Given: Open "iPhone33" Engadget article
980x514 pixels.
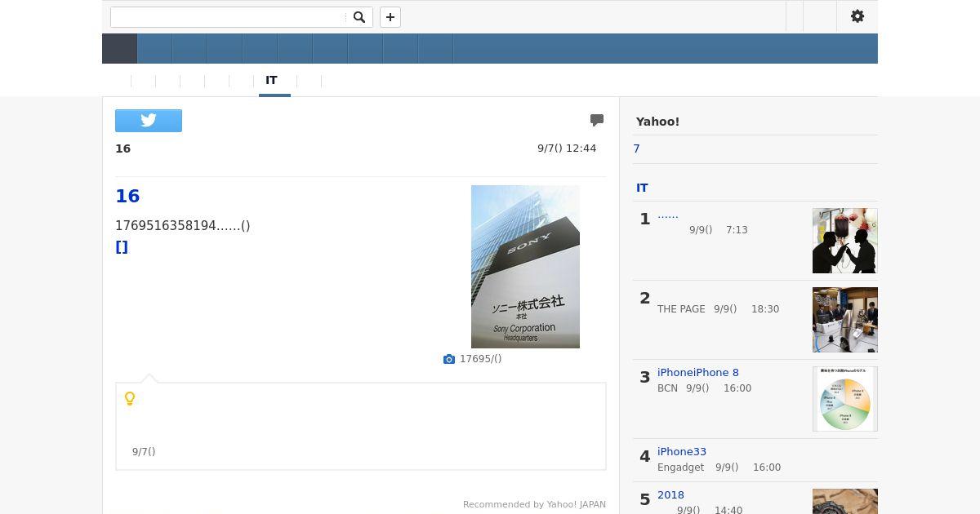Looking at the screenshot, I should [682, 452].
